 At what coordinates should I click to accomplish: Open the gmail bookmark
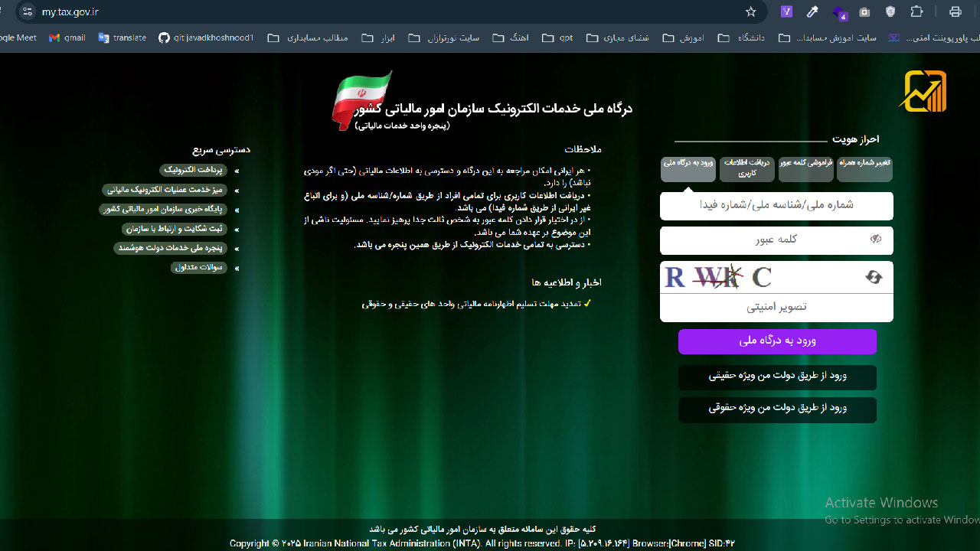click(x=67, y=37)
